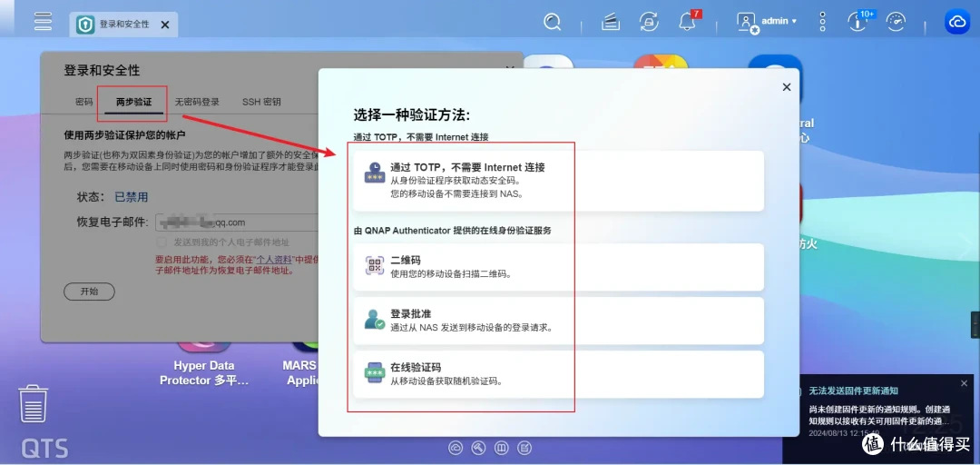The height and width of the screenshot is (465, 980).
Task: Close the 登录和安全性 taskbar tab
Action: 165,25
